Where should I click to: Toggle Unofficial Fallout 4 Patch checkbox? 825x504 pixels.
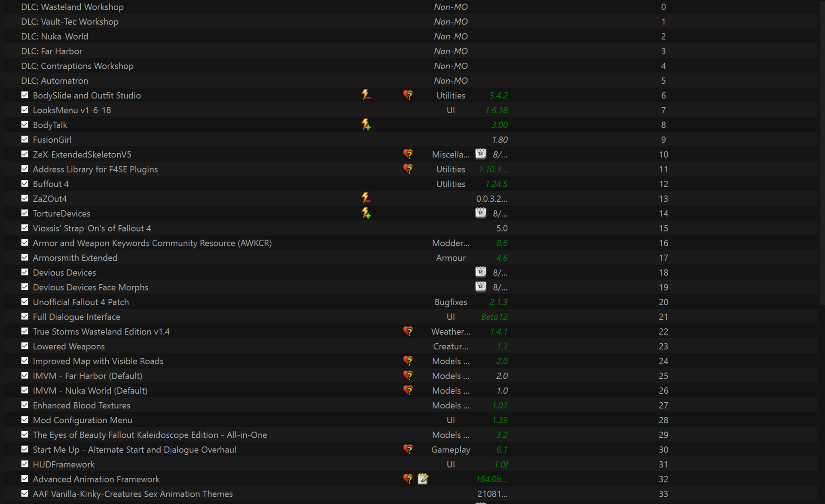25,301
